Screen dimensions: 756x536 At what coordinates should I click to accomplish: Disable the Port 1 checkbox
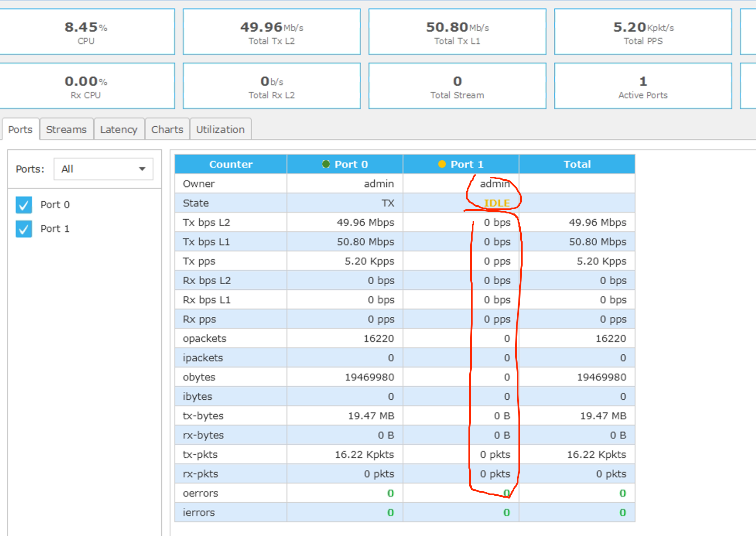tap(24, 228)
